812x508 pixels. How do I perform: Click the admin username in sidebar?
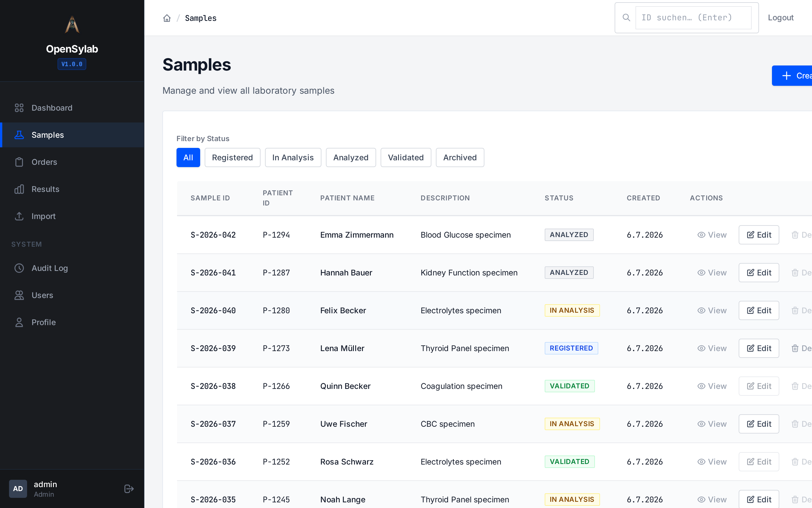[x=45, y=484]
